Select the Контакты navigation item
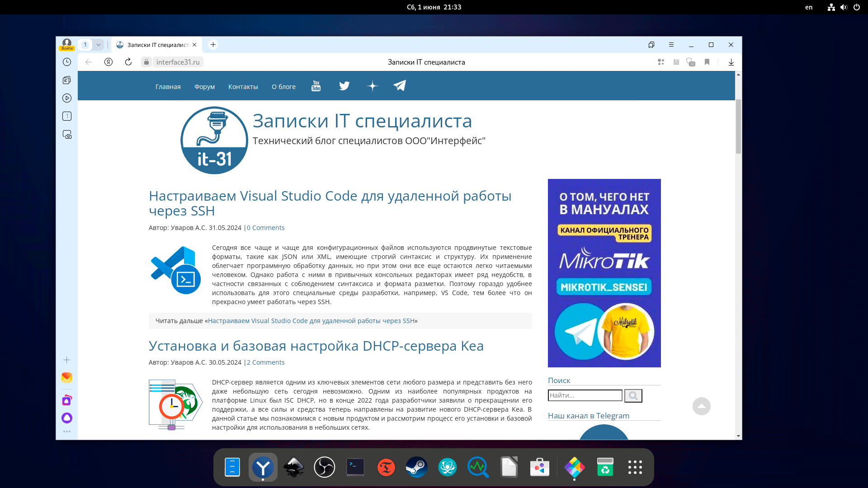 243,87
